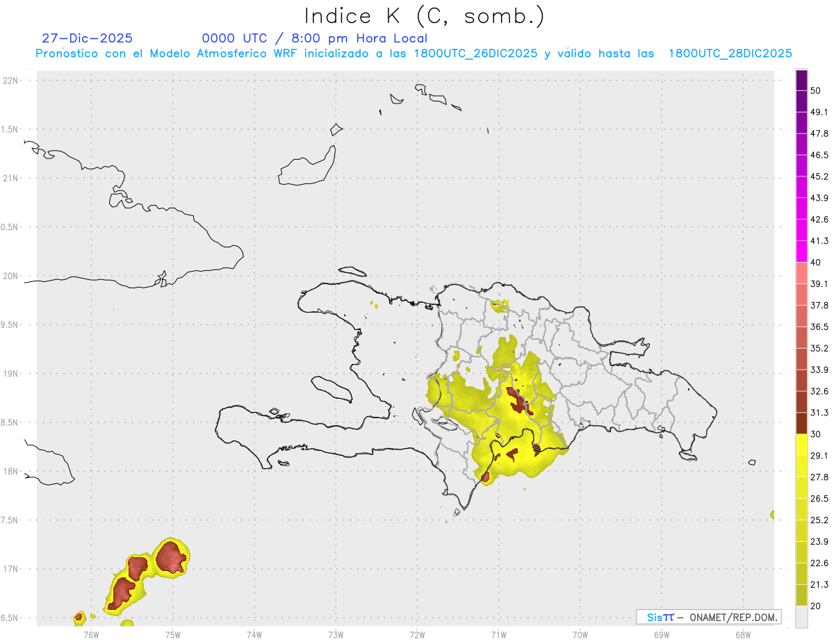Click the colorbar value 50

[816, 91]
